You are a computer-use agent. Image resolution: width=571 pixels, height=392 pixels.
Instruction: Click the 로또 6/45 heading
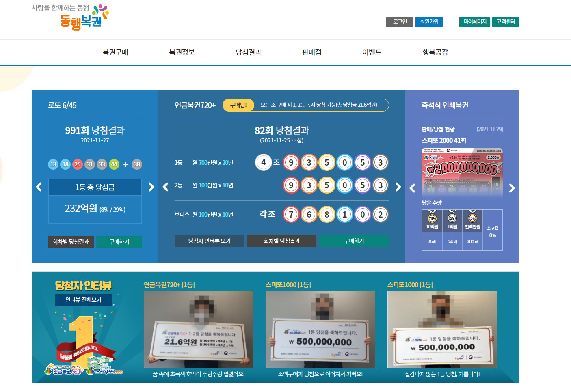click(x=62, y=105)
